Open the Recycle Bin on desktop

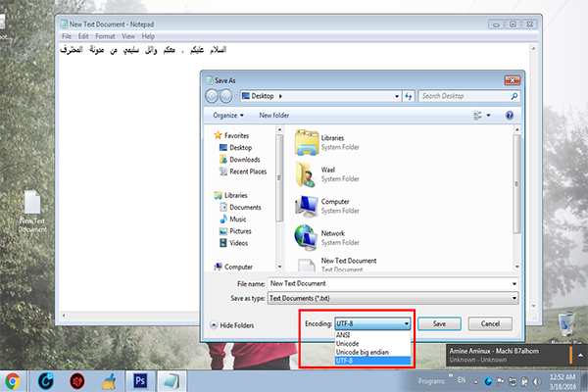tap(564, 321)
